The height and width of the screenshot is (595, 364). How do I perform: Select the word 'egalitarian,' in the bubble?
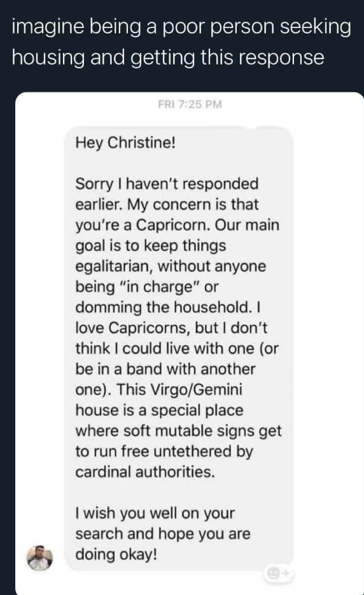coord(114,266)
